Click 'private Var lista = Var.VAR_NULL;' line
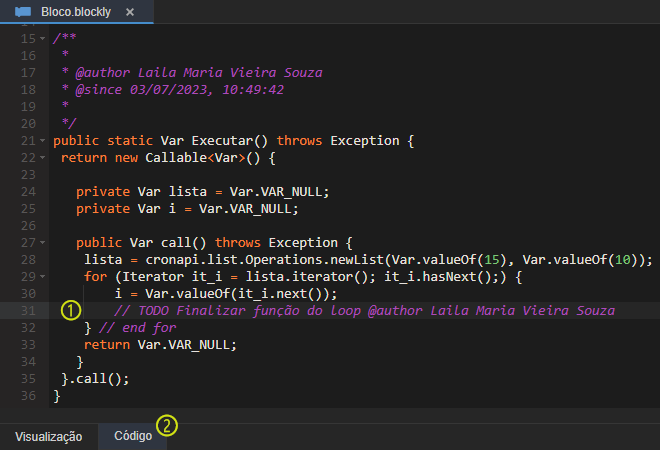Viewport: 660px width, 450px height. [202, 192]
